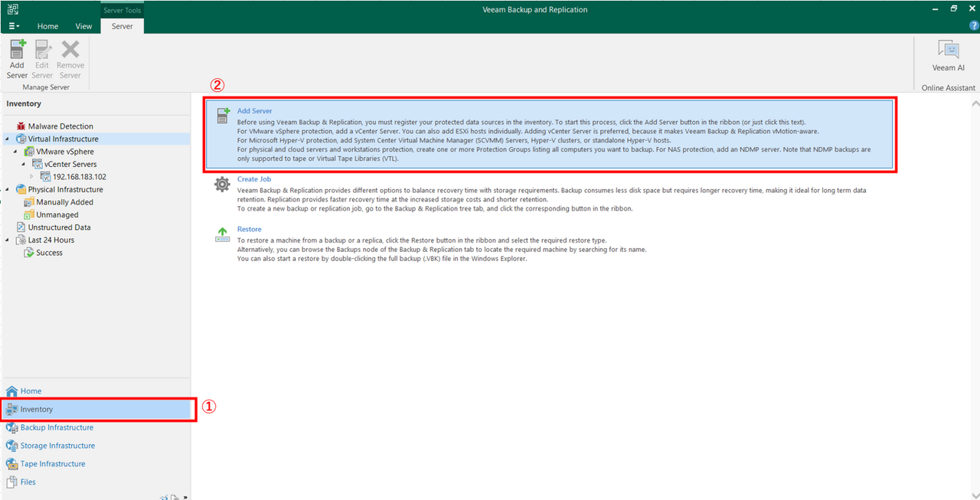
Task: Select the 192.168.183.102 vCenter entry
Action: 79,177
